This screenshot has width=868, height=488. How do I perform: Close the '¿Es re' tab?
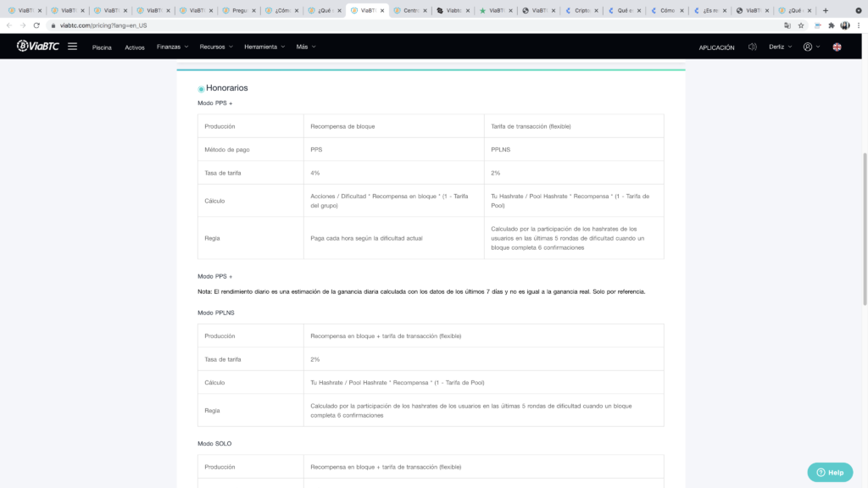pyautogui.click(x=725, y=10)
